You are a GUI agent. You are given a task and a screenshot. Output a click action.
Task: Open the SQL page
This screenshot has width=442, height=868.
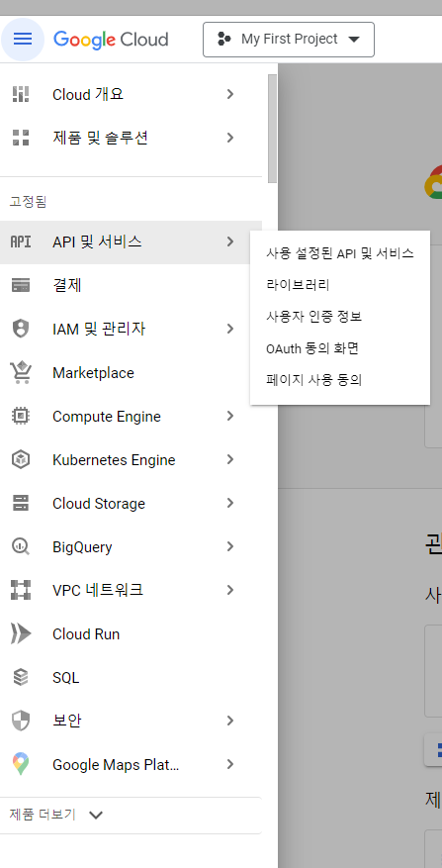[x=131, y=678]
